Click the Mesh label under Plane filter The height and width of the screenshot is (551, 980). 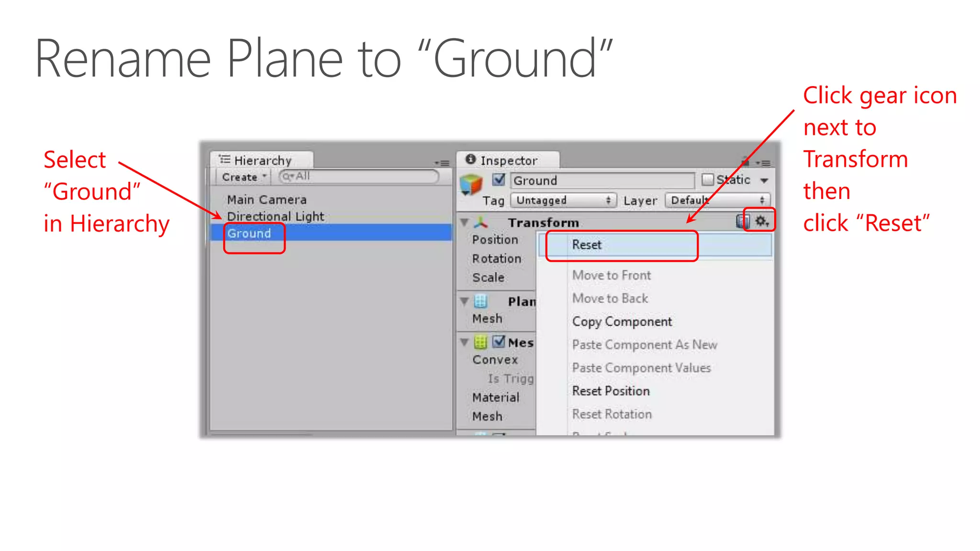tap(488, 319)
